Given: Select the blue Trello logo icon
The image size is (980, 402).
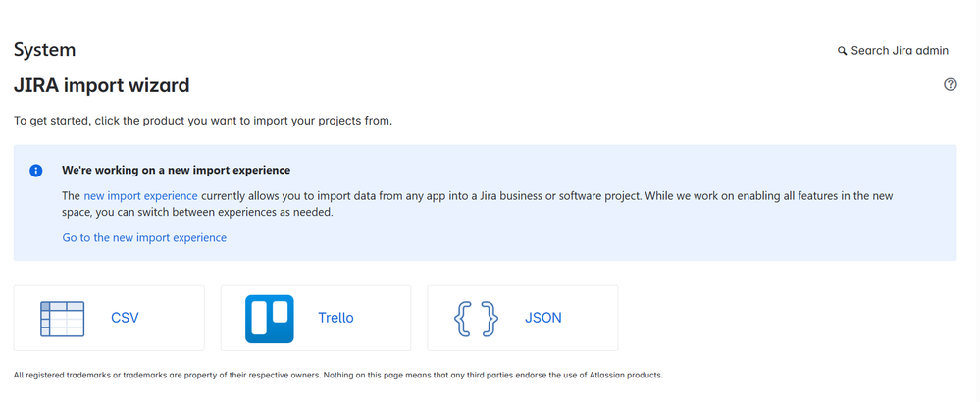Looking at the screenshot, I should point(270,319).
